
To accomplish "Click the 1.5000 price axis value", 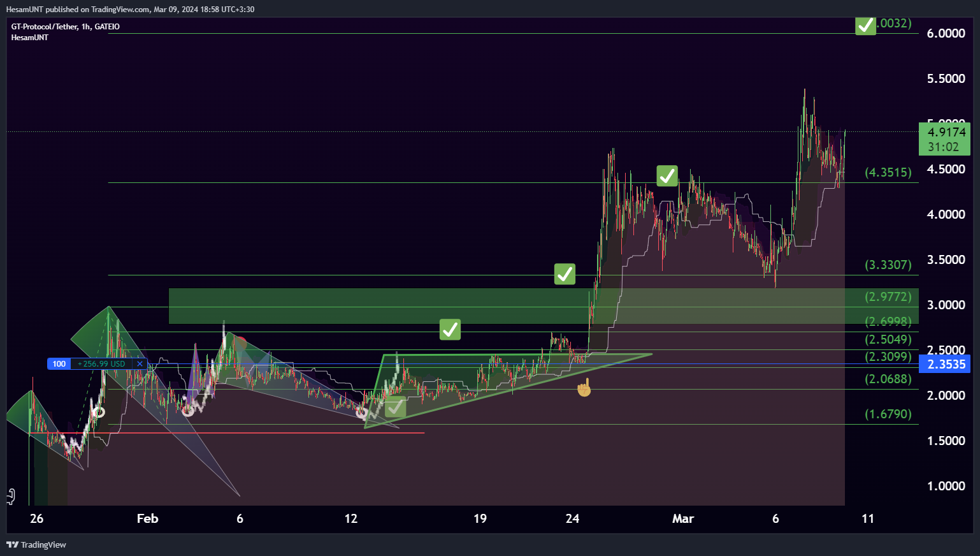I will 946,441.
